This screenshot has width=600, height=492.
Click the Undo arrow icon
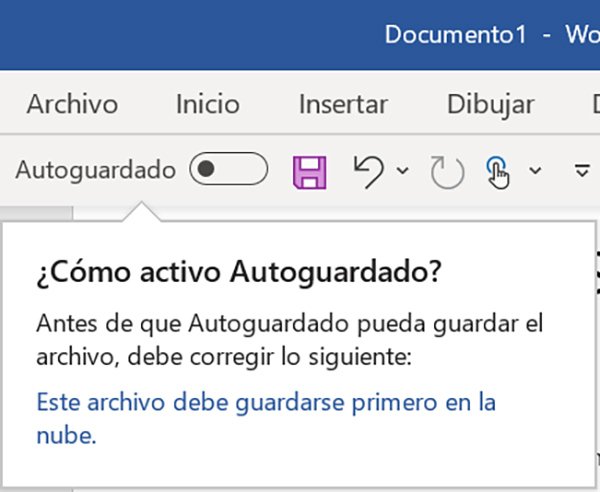point(369,172)
